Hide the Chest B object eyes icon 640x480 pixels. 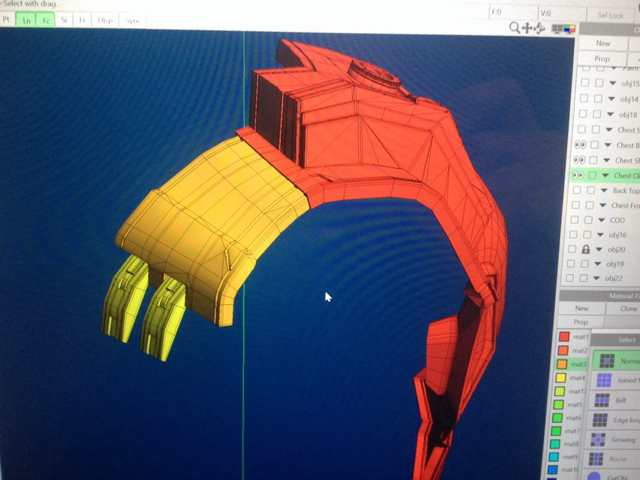pos(580,145)
